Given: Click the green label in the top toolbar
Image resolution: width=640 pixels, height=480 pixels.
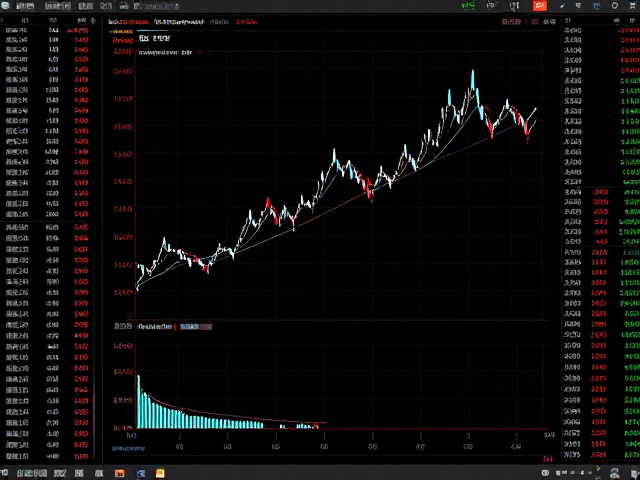Looking at the screenshot, I should [468, 6].
